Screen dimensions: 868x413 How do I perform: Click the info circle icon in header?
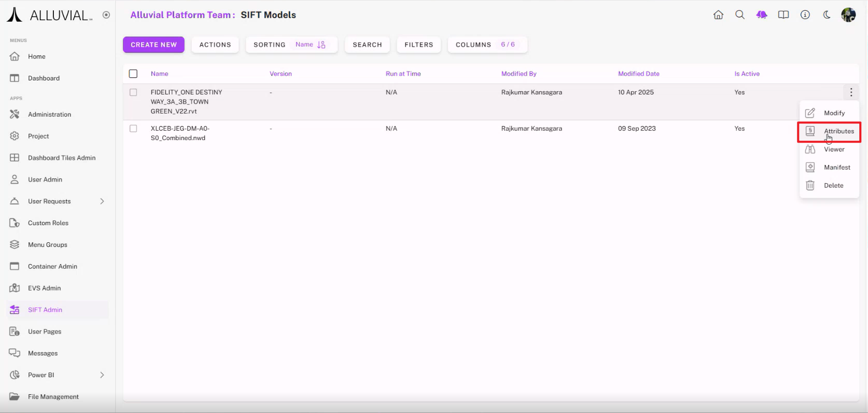(x=805, y=15)
